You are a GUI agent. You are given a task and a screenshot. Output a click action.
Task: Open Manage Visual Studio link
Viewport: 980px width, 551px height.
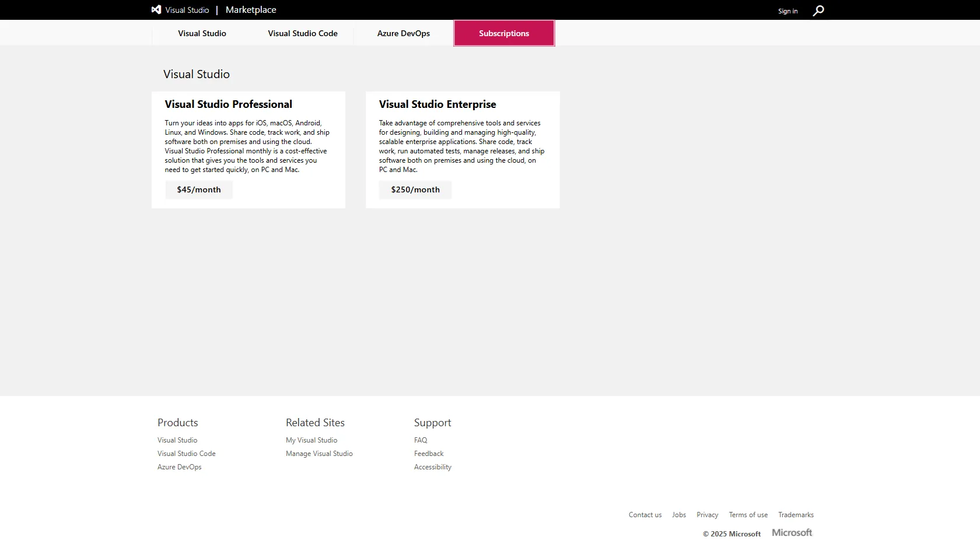(x=319, y=454)
